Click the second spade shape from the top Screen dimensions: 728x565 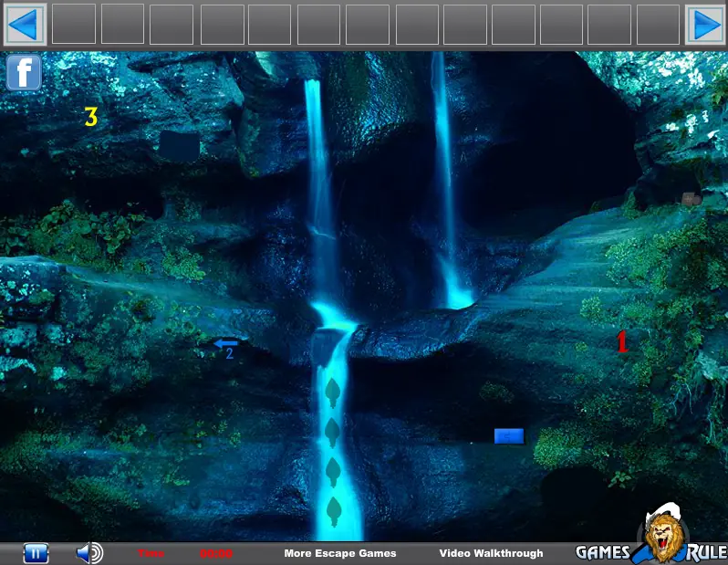[332, 433]
